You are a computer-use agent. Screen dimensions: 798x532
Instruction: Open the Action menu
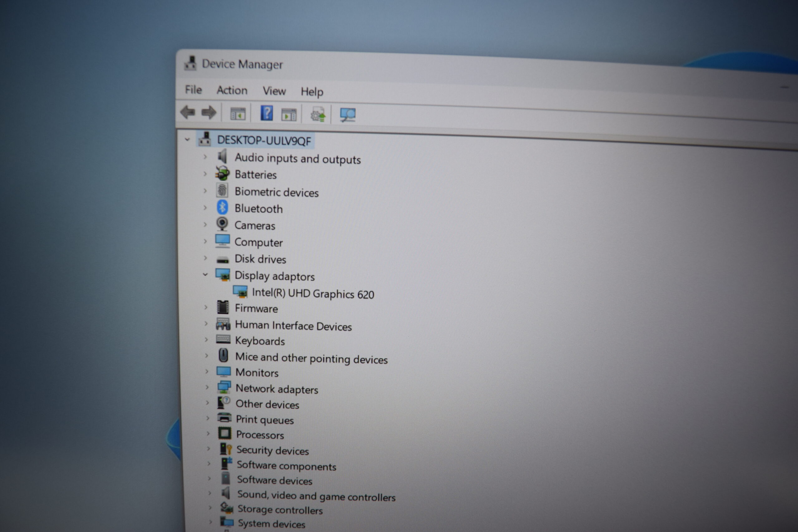(232, 90)
